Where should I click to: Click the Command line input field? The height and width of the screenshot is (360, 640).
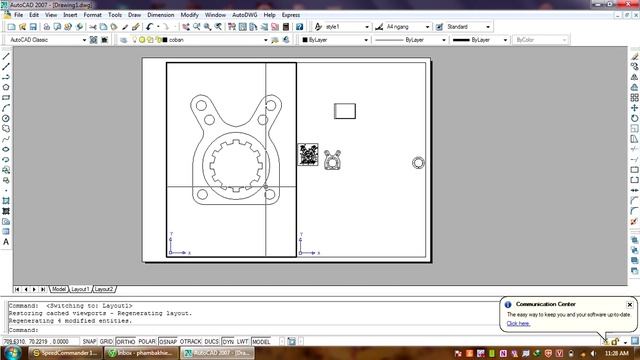tap(253, 330)
